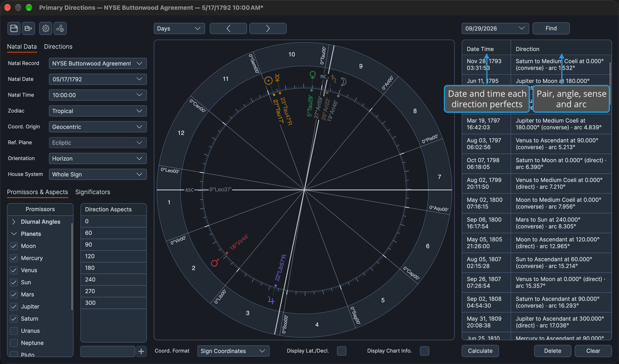Screen dimensions: 619x364
Task: Step forward with right arrow button
Action: tap(268, 28)
